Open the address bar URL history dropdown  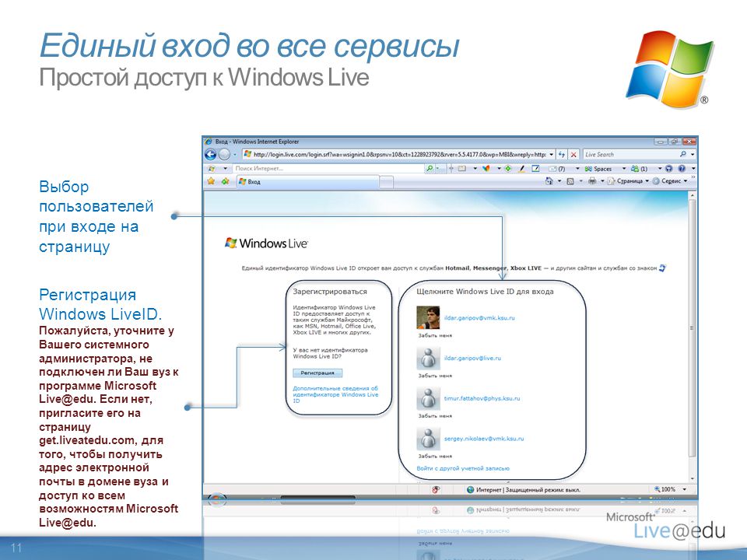551,155
